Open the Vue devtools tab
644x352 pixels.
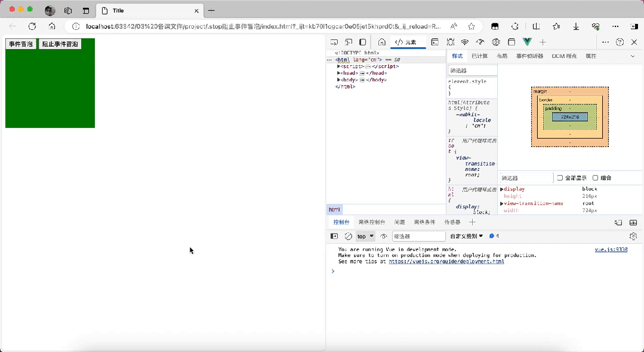click(527, 42)
